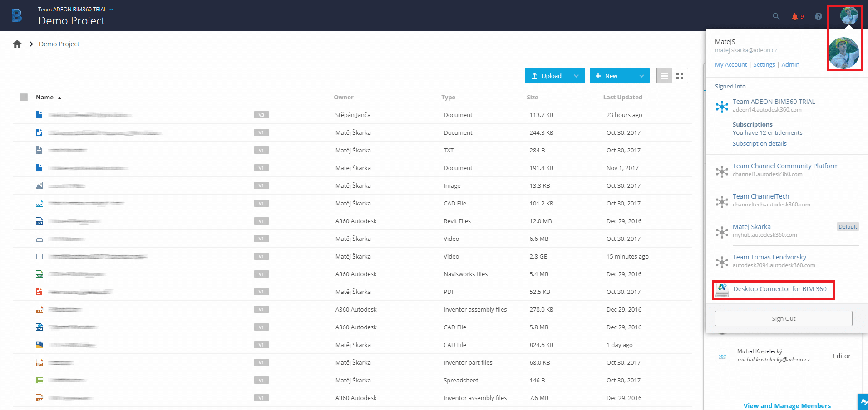
Task: Click the Sign Out button
Action: click(784, 318)
